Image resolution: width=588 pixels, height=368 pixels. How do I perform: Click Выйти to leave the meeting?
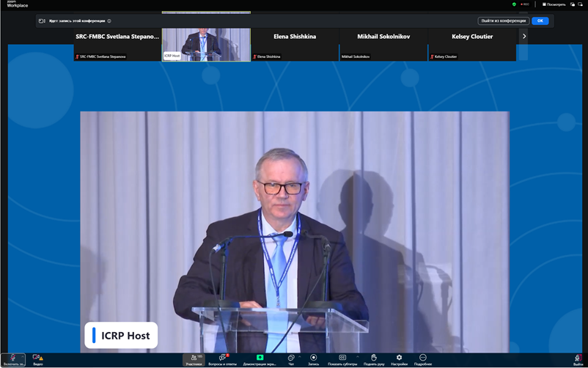coord(578,358)
